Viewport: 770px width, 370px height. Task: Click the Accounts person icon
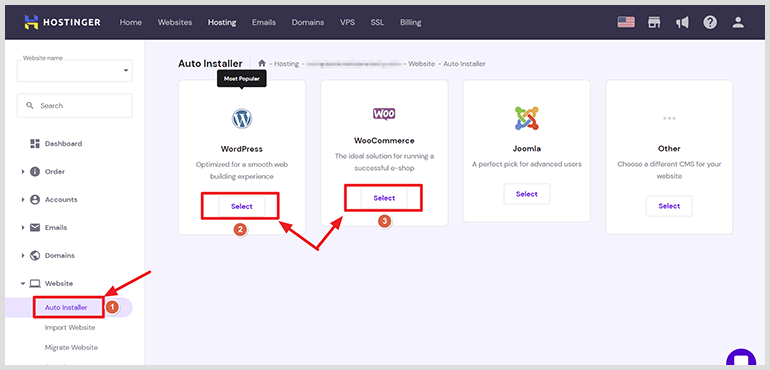[34, 199]
